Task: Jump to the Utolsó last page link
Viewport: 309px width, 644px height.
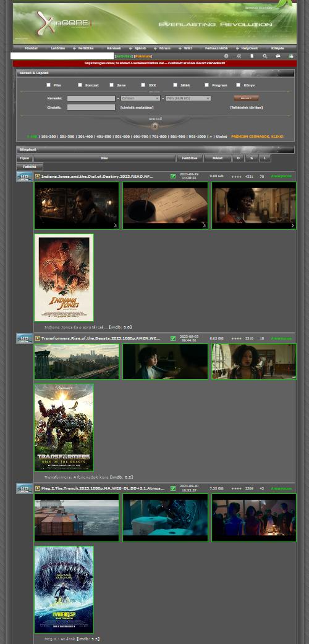Action: 222,136
